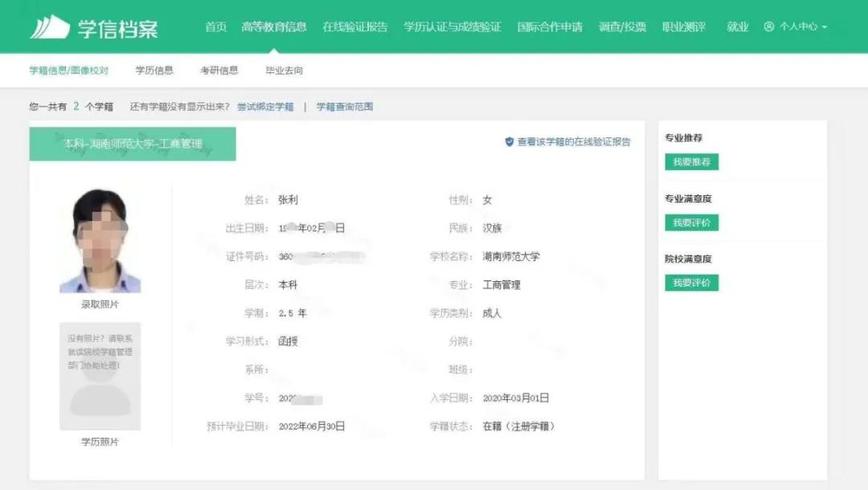This screenshot has height=490, width=868.
Task: Click the 录取照片 admission photo
Action: click(100, 240)
